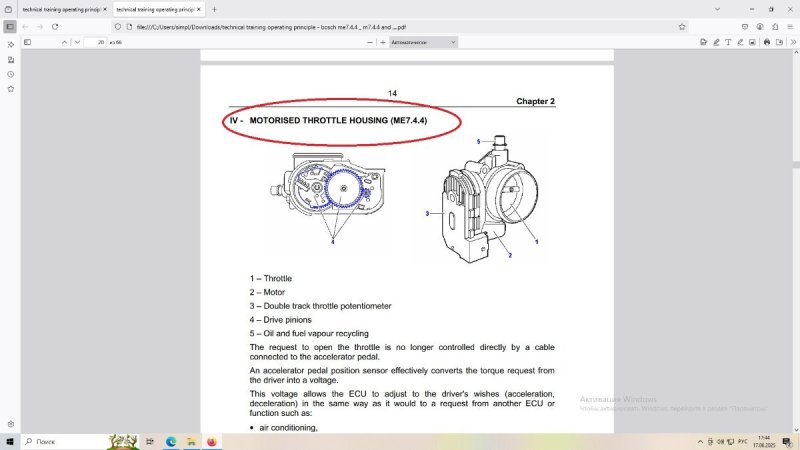Click the Windows taskbar search box

[60, 441]
